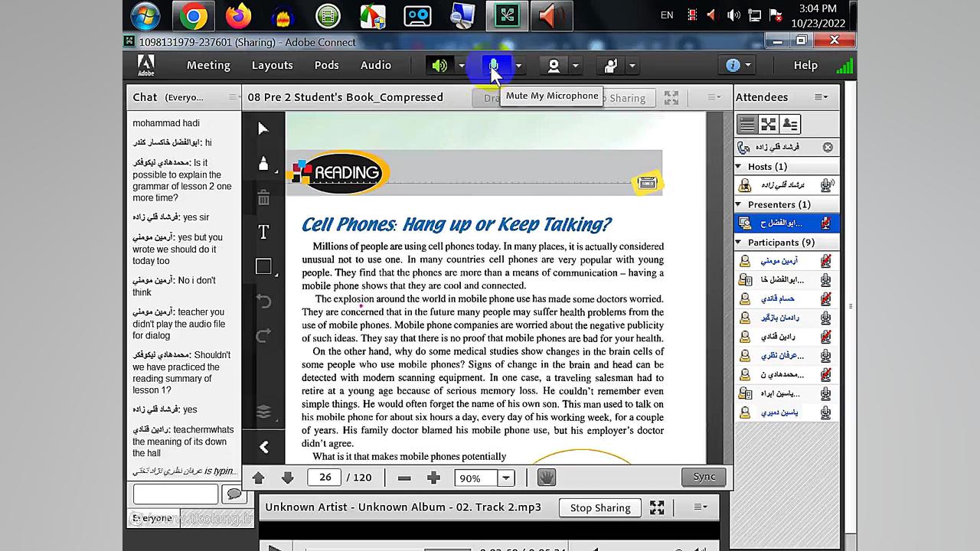Open the Attendees pod options menu
This screenshot has height=551, width=980.
[x=821, y=97]
